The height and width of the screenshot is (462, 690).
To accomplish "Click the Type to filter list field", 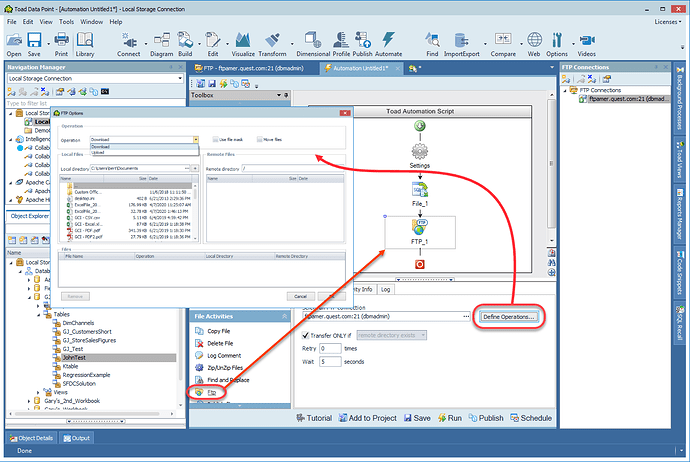I will click(x=95, y=103).
